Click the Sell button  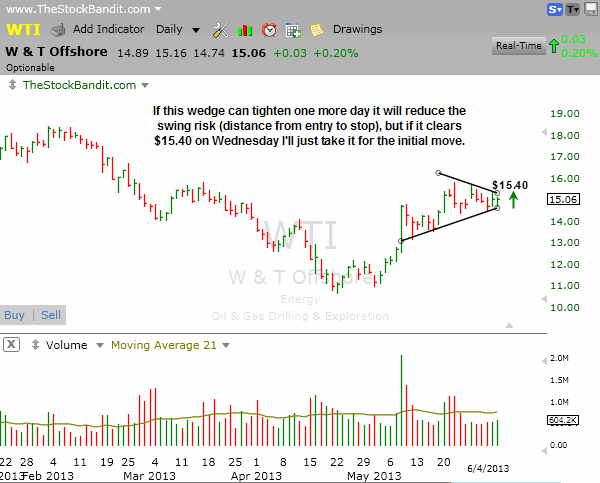51,315
